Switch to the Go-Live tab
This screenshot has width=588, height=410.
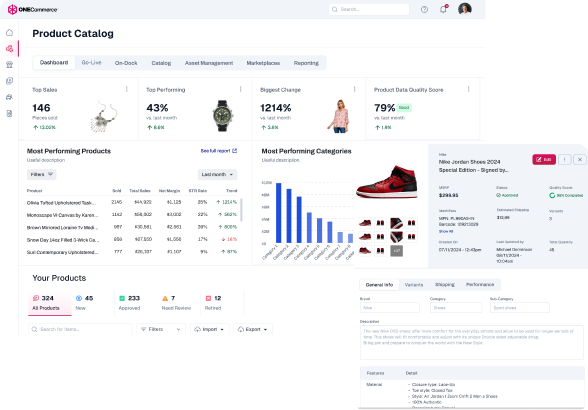92,63
